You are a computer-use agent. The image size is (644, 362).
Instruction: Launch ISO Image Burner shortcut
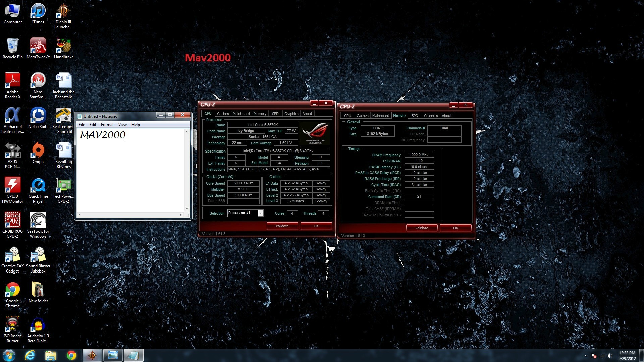[13, 330]
